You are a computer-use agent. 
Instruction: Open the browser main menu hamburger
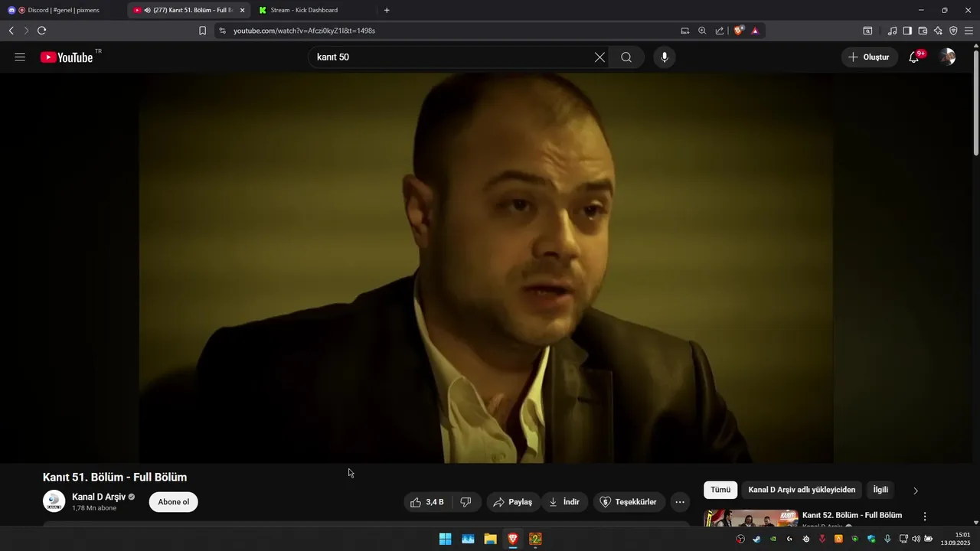[969, 31]
